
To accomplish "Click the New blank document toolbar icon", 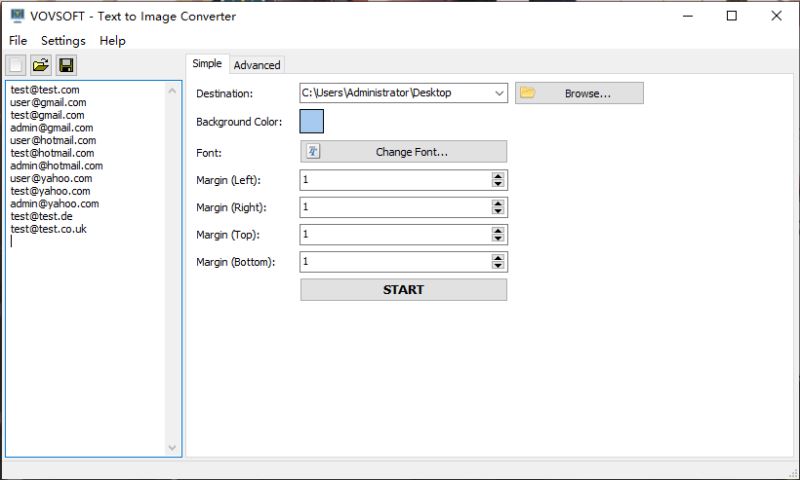I will pos(16,65).
